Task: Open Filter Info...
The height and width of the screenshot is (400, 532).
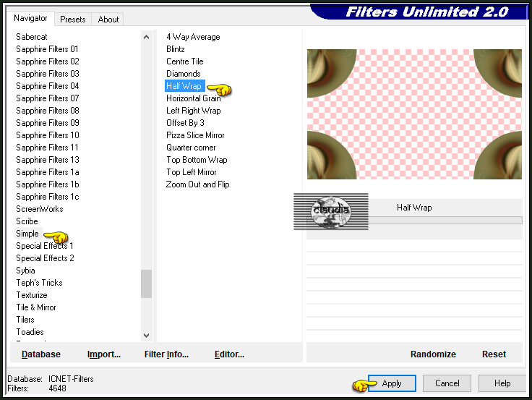Action: (x=166, y=354)
